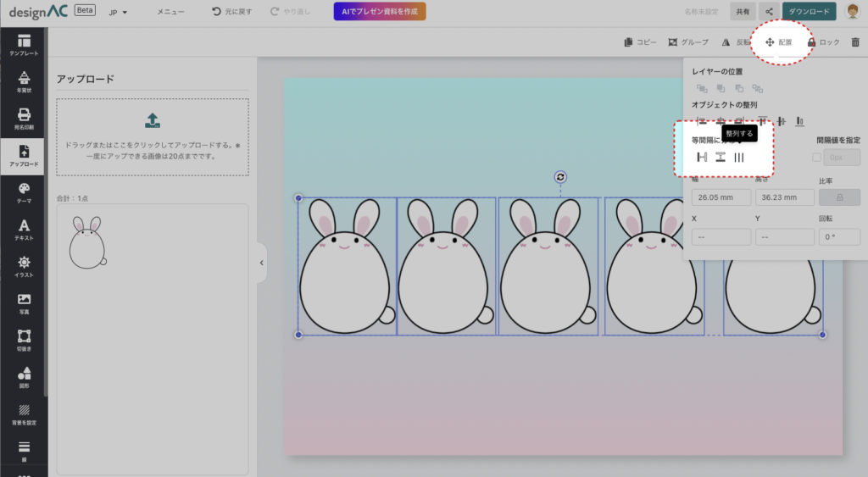Toggle the 比率 aspect ratio lock
This screenshot has width=868, height=477.
pos(839,197)
